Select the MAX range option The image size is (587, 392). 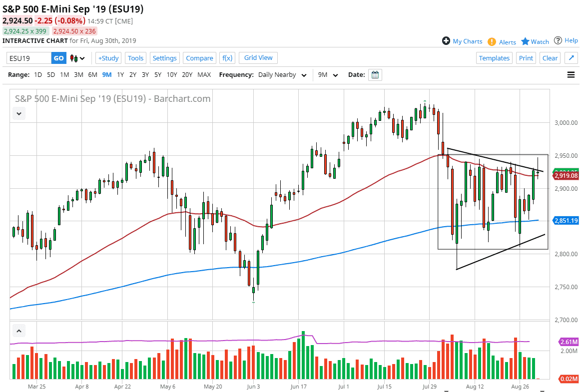tap(204, 74)
